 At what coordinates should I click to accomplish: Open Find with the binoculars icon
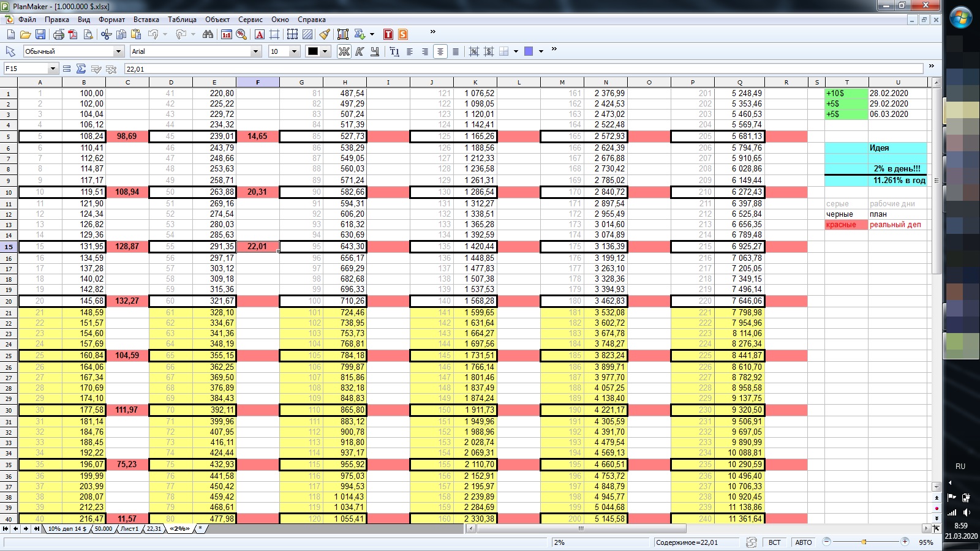click(x=208, y=35)
